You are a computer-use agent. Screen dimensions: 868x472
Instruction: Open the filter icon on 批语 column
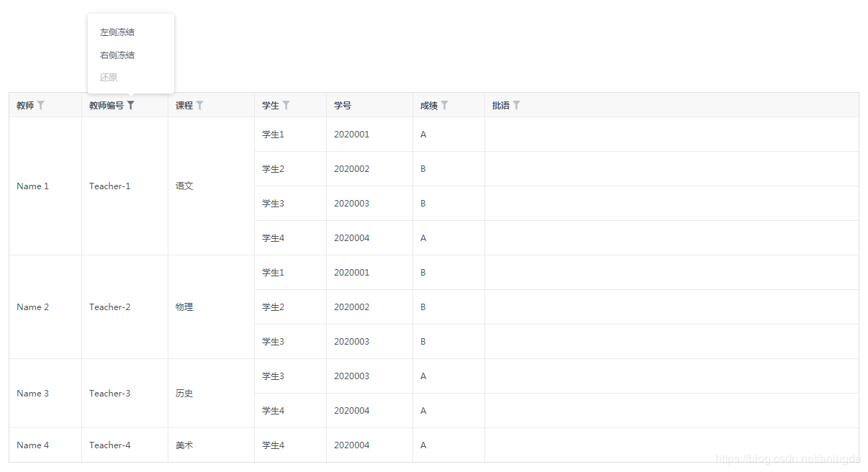click(517, 104)
